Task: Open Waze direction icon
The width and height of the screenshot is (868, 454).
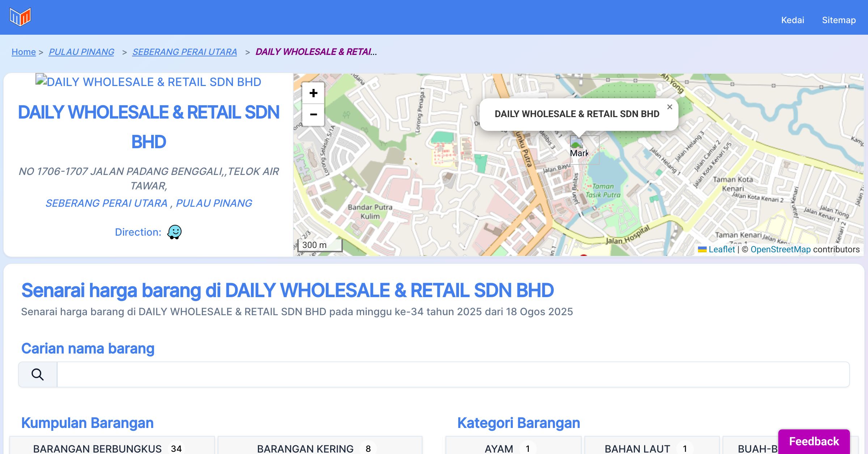Action: pyautogui.click(x=174, y=232)
